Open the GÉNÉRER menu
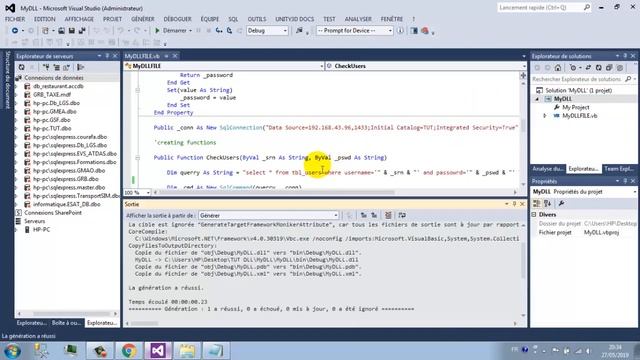Image resolution: width=640 pixels, height=360 pixels. click(143, 19)
